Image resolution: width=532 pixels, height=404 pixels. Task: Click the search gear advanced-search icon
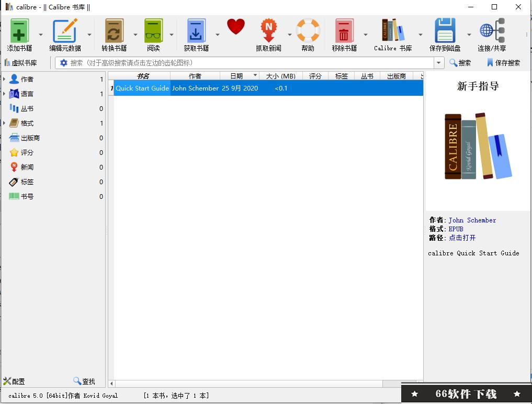pos(63,63)
